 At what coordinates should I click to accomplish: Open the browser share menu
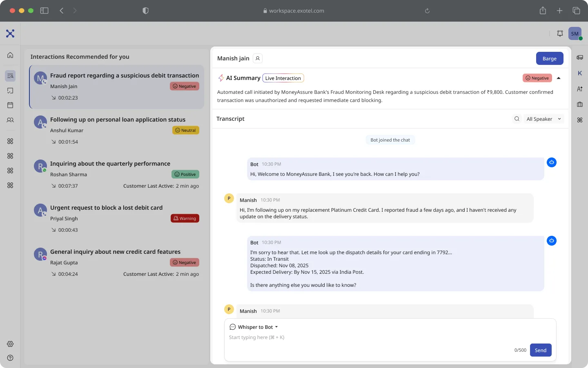point(543,11)
